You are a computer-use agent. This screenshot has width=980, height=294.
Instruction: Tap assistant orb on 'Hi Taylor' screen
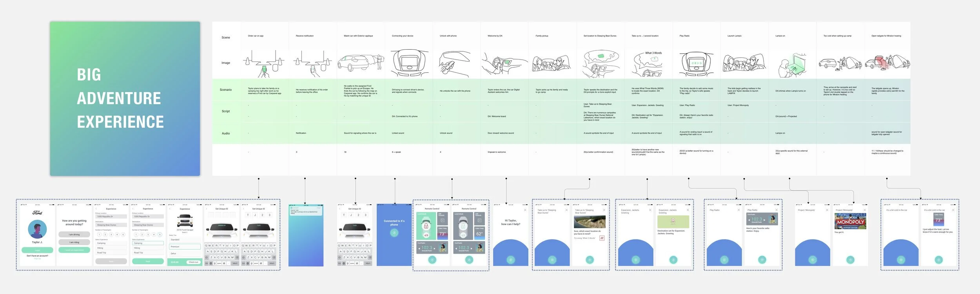point(510,260)
